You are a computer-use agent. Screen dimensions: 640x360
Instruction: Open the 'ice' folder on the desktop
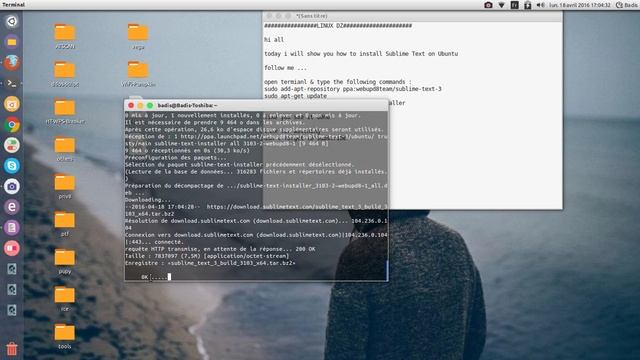(x=64, y=299)
